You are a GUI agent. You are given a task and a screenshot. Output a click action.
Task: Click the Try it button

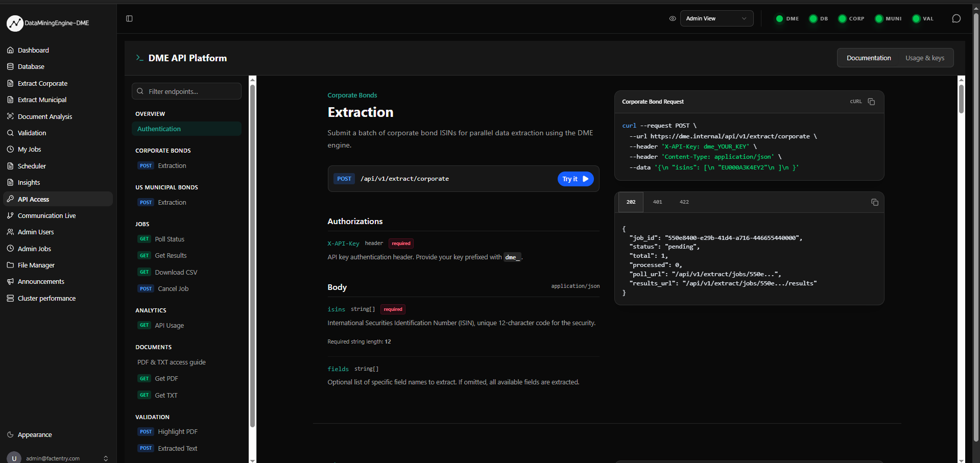575,179
